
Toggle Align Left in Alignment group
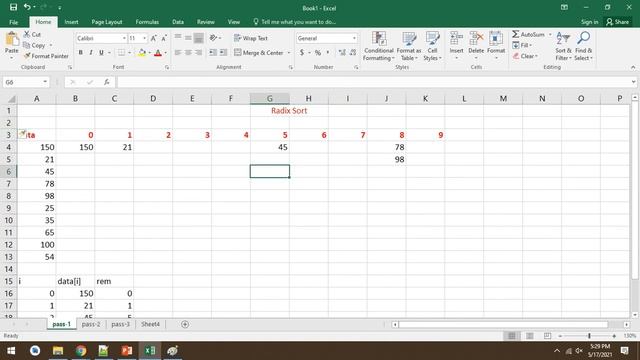178,53
